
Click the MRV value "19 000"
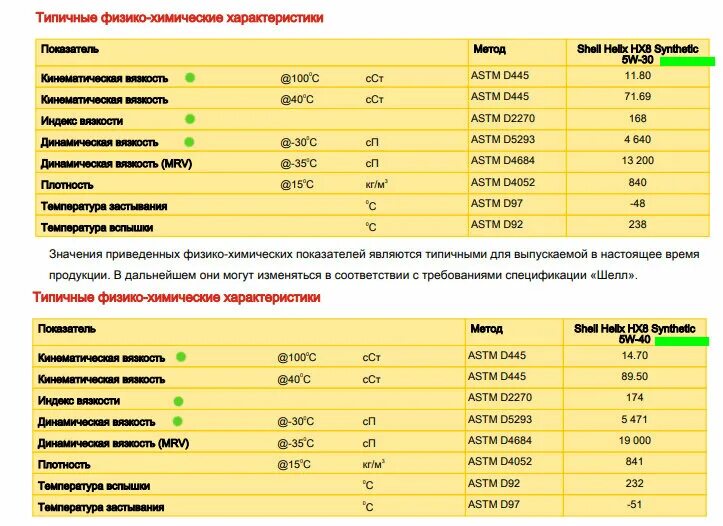tap(634, 441)
